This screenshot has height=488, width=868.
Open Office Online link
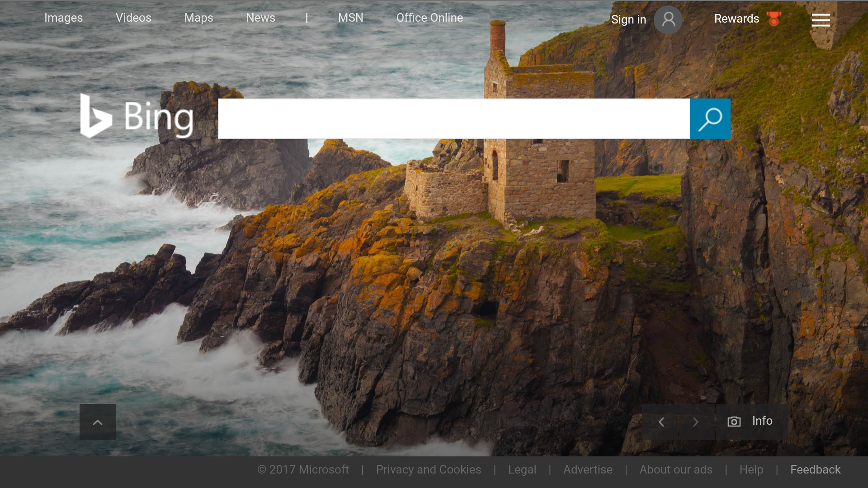tap(429, 18)
